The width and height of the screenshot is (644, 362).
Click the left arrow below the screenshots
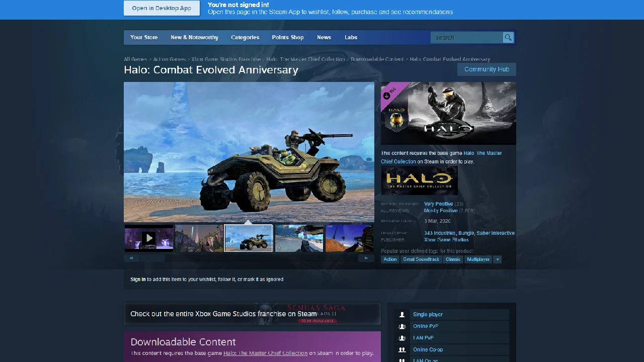click(131, 258)
